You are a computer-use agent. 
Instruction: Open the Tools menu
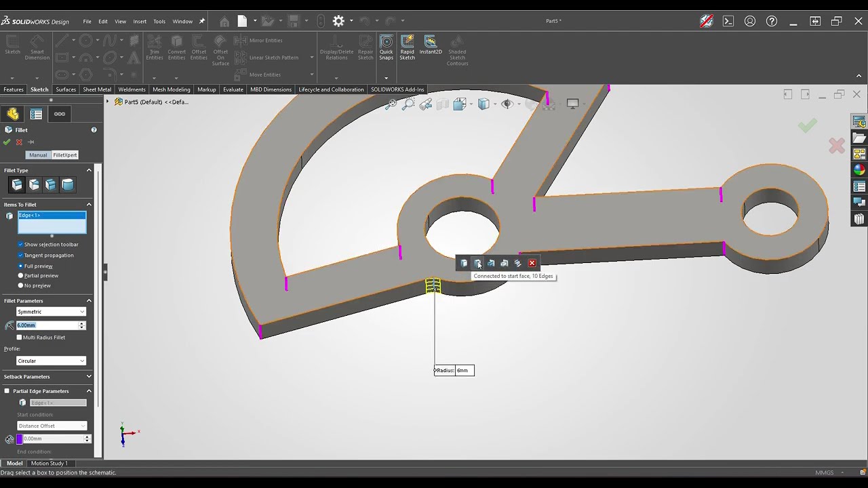[159, 22]
